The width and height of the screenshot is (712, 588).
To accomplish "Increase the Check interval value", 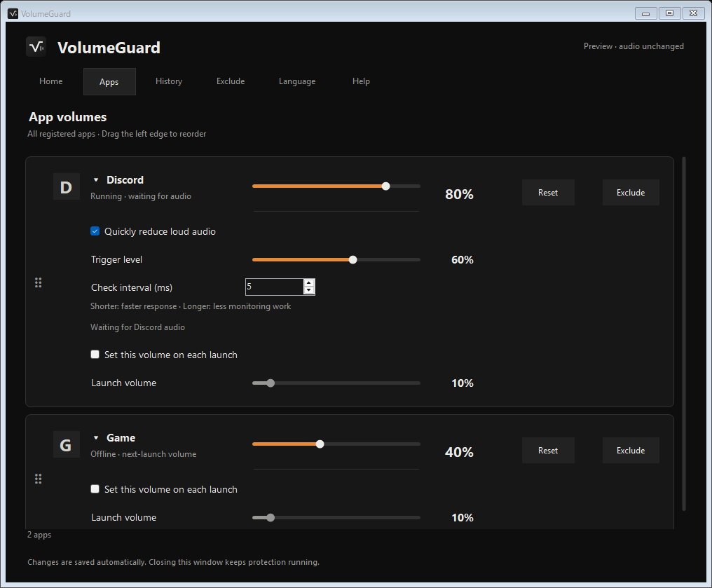I will click(309, 283).
